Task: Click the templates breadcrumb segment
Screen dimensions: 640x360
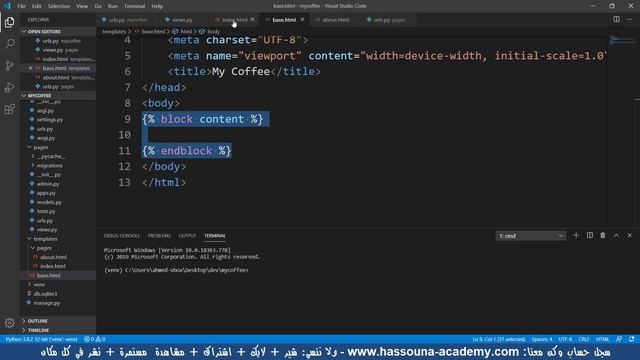Action: coord(114,31)
